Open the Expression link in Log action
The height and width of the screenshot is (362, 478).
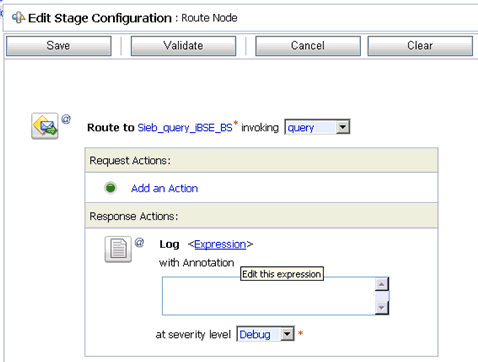point(220,244)
